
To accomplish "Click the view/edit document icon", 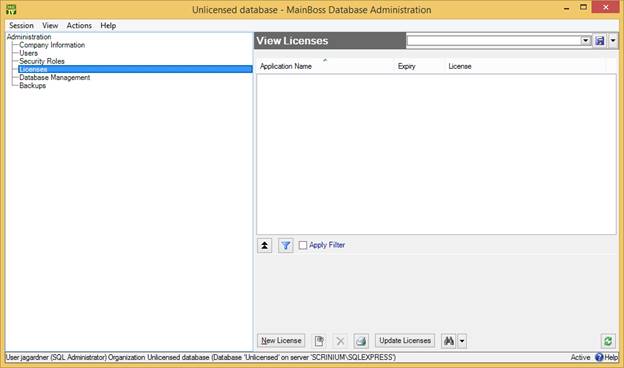I will click(x=319, y=341).
